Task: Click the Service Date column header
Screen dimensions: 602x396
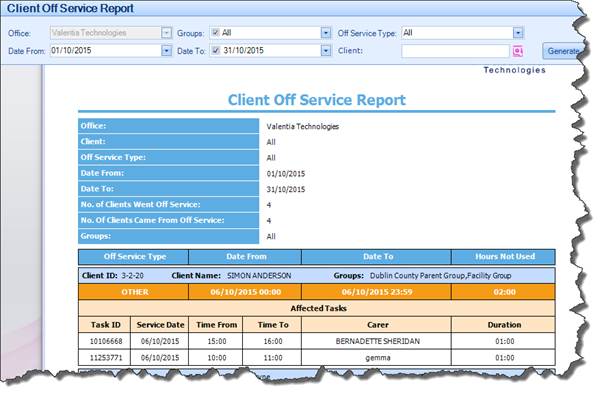Action: click(160, 325)
